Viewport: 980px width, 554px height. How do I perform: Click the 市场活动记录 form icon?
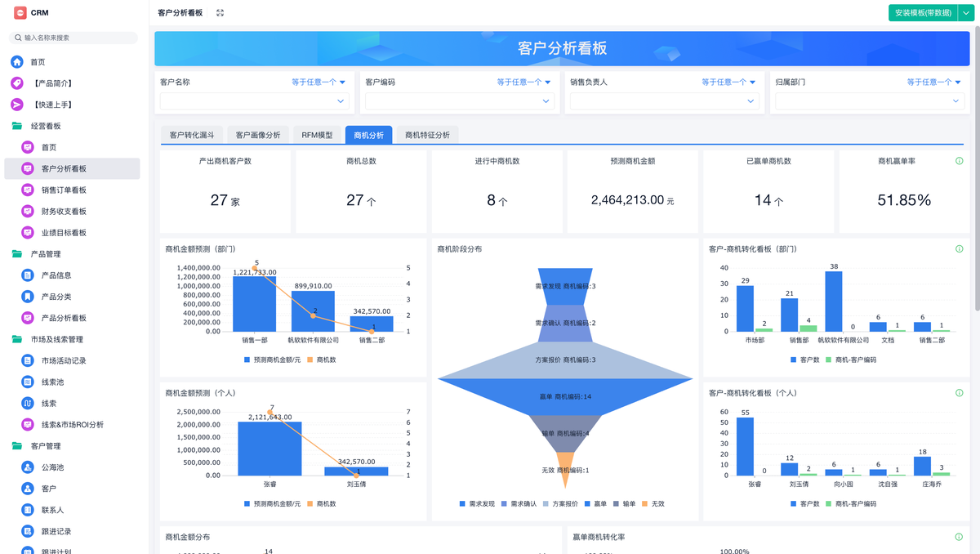[28, 360]
